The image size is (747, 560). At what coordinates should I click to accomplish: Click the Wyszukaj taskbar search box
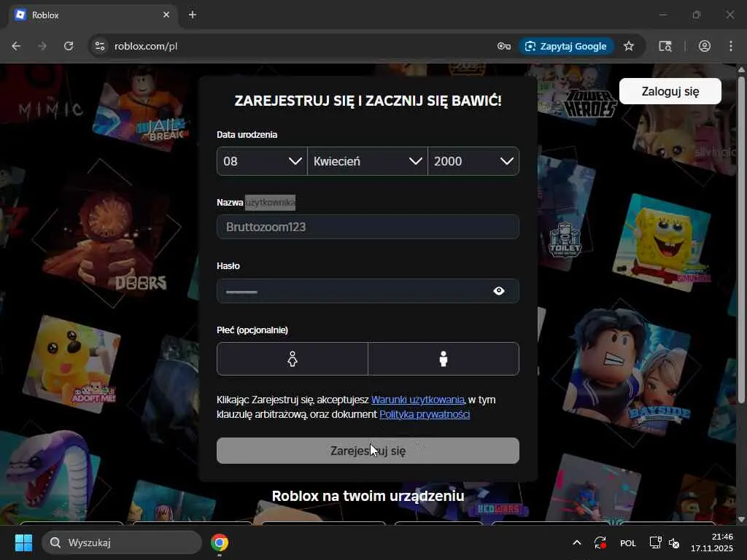[122, 542]
